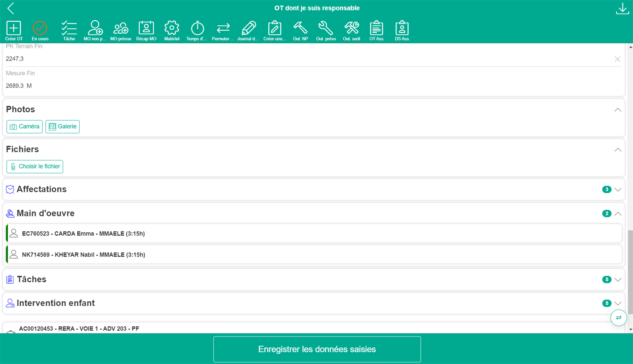Click the Temps stopwatch icon
The width and height of the screenshot is (633, 364).
point(197,28)
